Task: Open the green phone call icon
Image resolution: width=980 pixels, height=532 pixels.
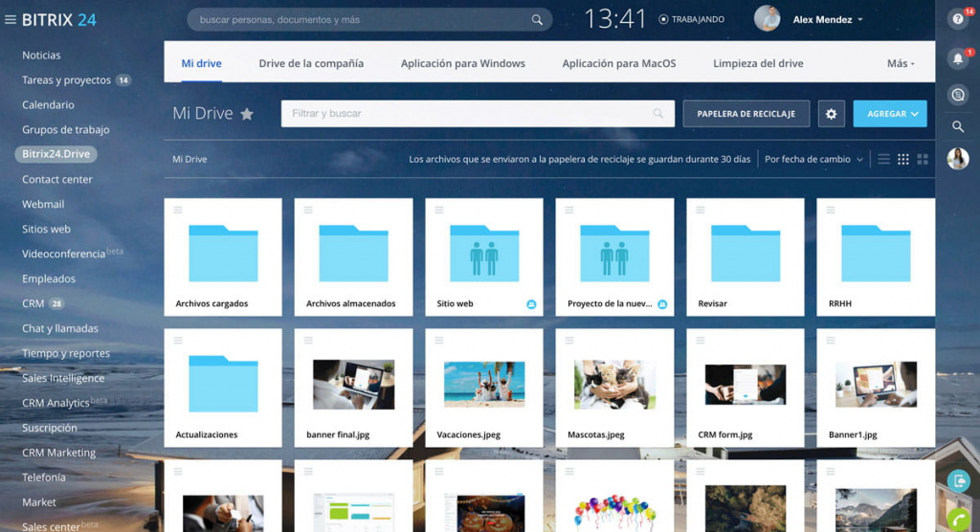Action: [x=957, y=516]
